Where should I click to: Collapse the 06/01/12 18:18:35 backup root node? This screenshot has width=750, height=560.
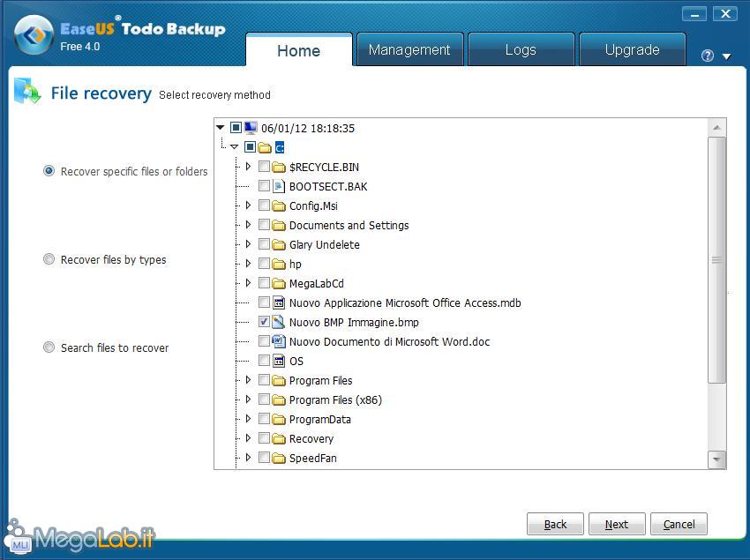point(221,128)
